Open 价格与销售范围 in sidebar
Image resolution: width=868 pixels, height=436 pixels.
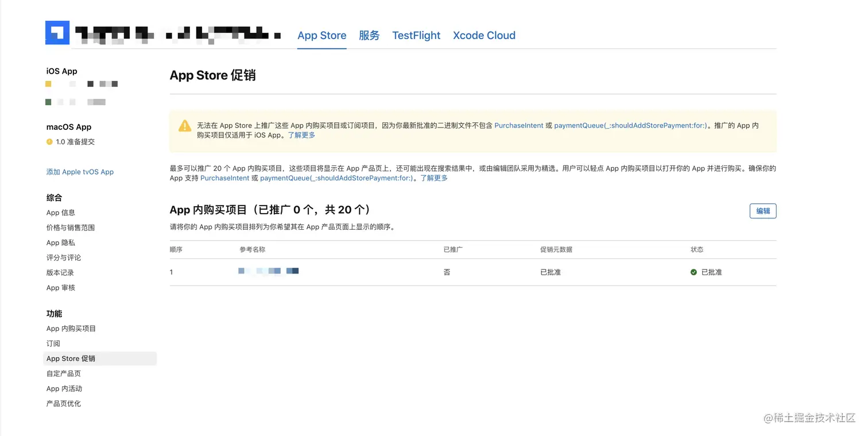click(71, 227)
